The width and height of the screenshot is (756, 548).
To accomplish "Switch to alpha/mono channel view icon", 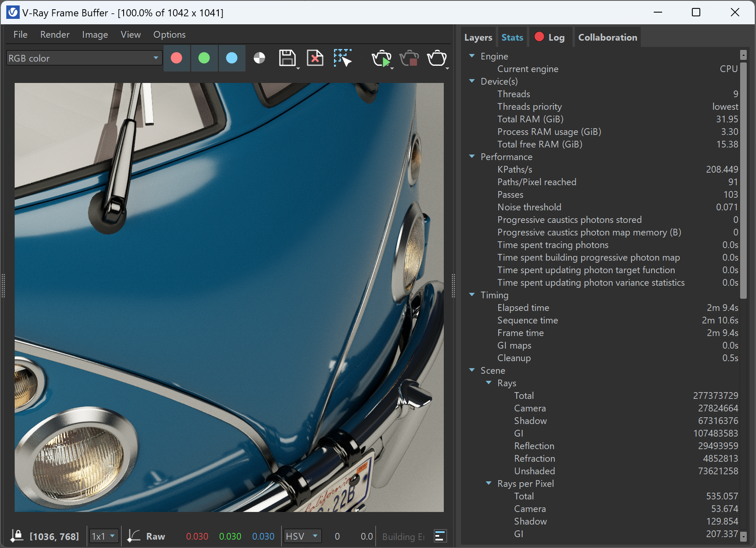I will 259,58.
